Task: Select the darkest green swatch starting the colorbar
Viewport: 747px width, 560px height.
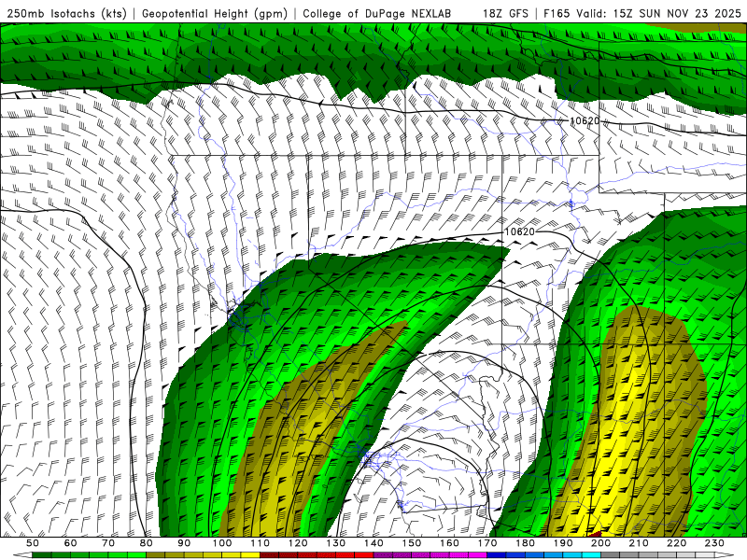Action: click(42, 555)
